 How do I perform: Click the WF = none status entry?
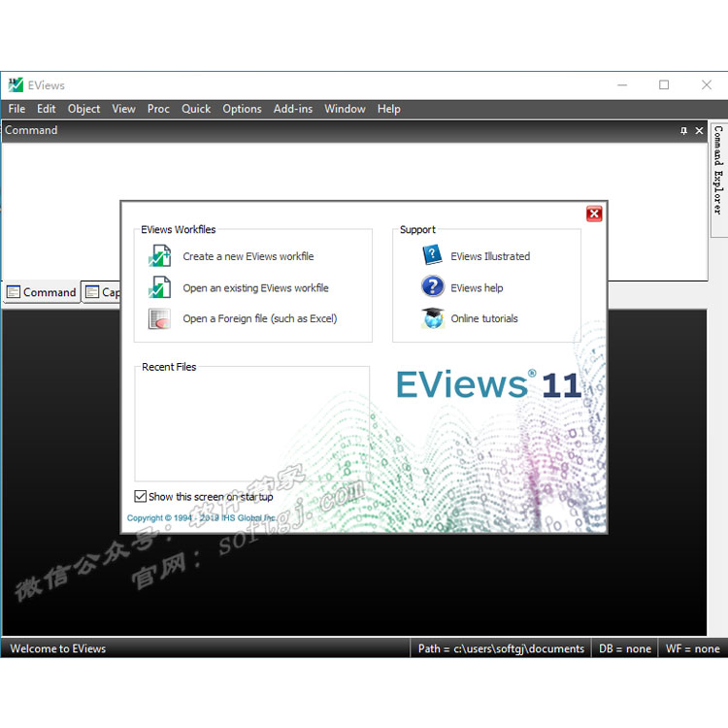click(692, 648)
